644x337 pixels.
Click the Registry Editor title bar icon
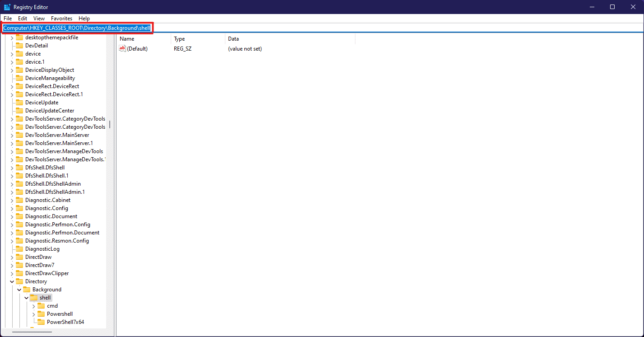click(x=6, y=7)
